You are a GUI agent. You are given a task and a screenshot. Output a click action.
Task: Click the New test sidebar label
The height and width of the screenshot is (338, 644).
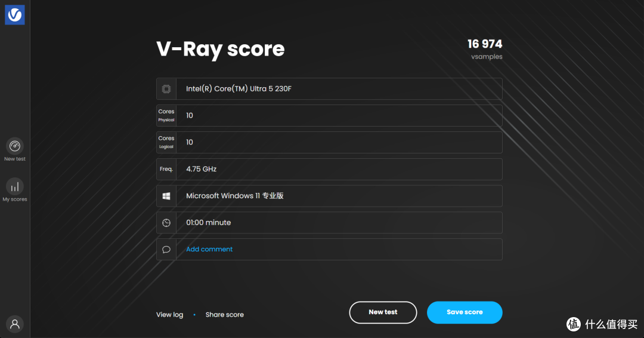click(15, 159)
